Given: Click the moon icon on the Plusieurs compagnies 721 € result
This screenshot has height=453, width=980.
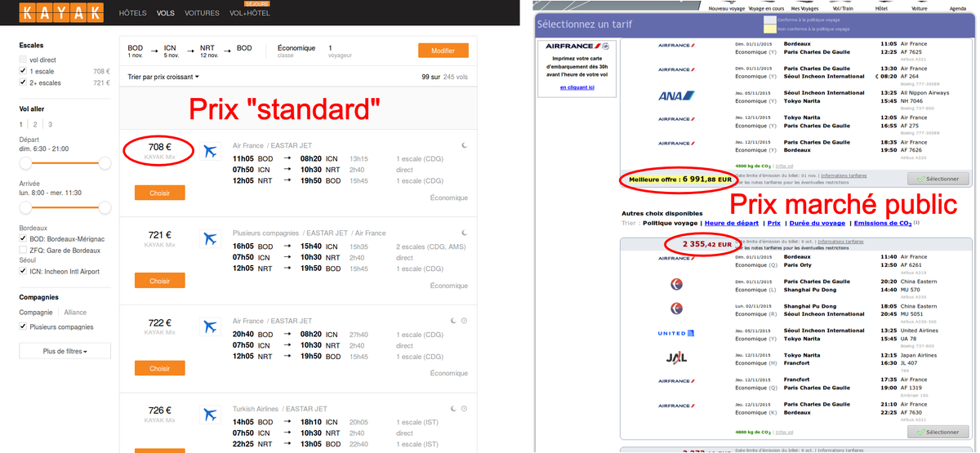Looking at the screenshot, I should click(464, 233).
